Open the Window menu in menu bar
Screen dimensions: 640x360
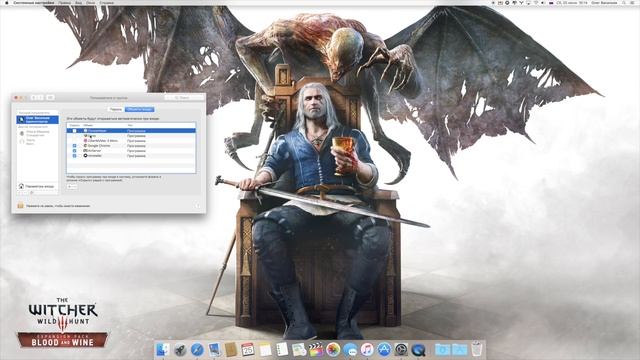click(x=91, y=2)
